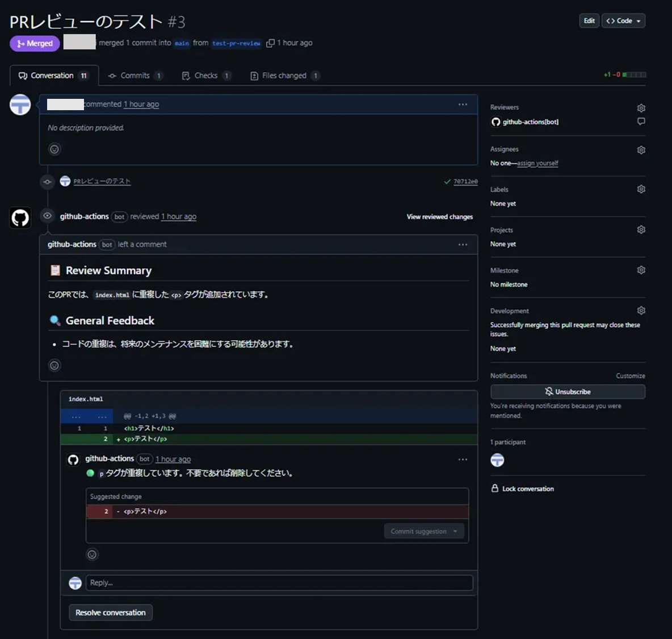The height and width of the screenshot is (639, 672).
Task: Add emoji reaction below the suggested change
Action: point(92,554)
